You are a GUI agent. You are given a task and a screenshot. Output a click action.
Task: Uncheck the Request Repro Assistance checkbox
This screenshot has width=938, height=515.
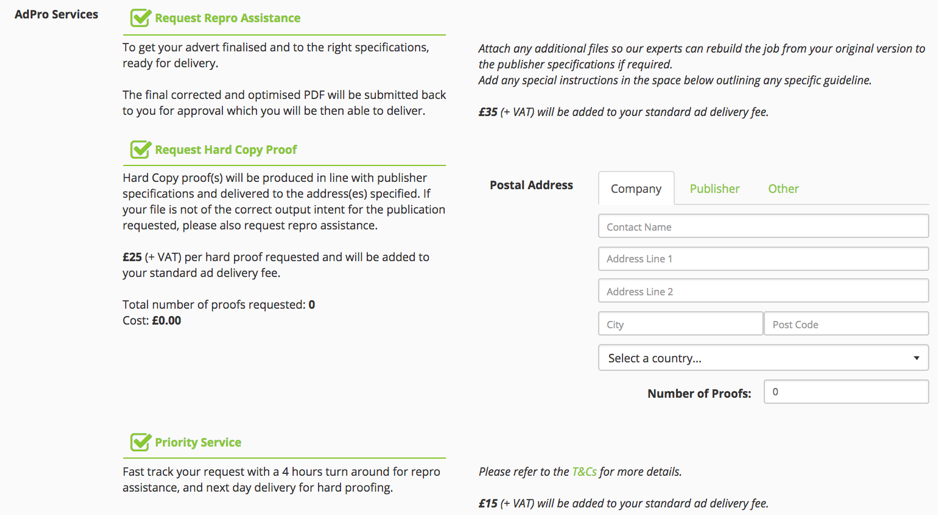pos(141,18)
